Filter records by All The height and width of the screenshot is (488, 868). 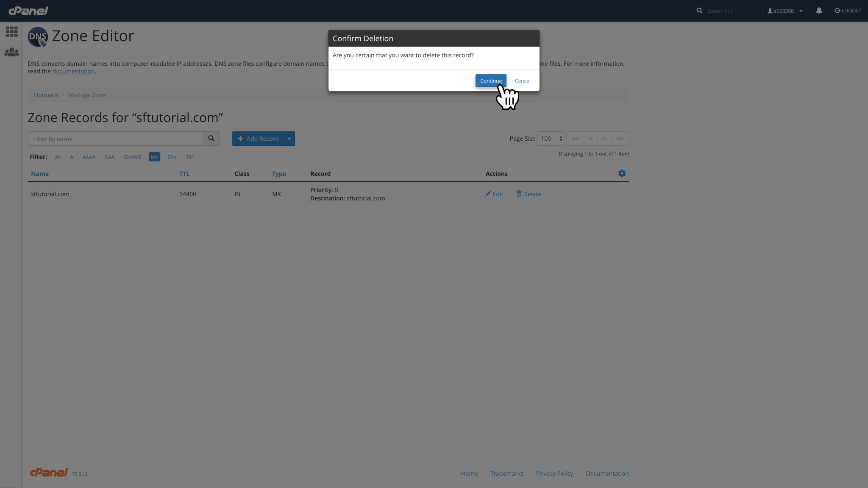tap(58, 157)
